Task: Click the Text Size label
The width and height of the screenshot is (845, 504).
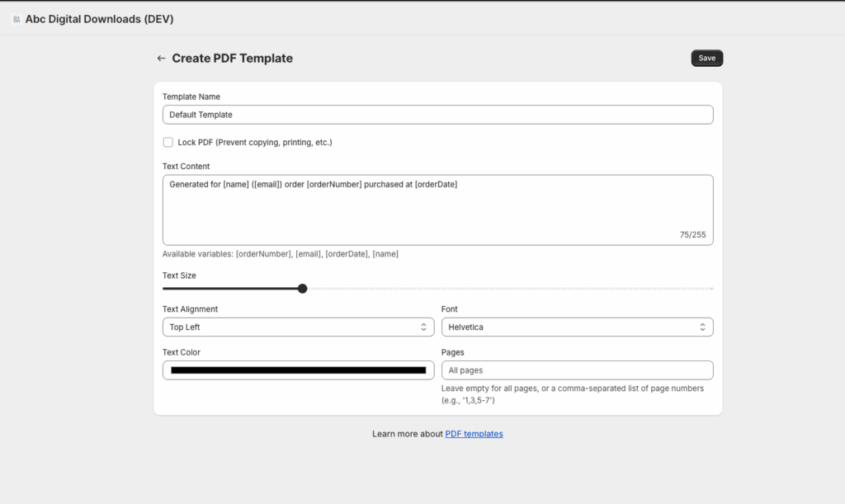Action: pyautogui.click(x=179, y=276)
